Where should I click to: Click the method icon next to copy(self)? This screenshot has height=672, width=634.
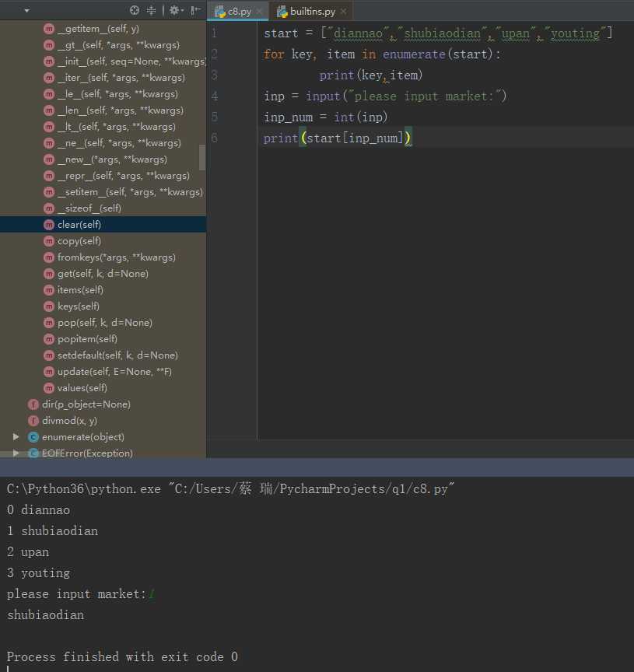coord(49,241)
